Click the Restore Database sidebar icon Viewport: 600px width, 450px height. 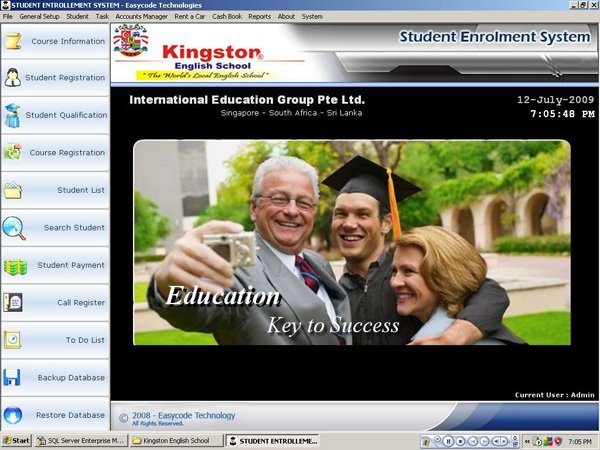13,415
